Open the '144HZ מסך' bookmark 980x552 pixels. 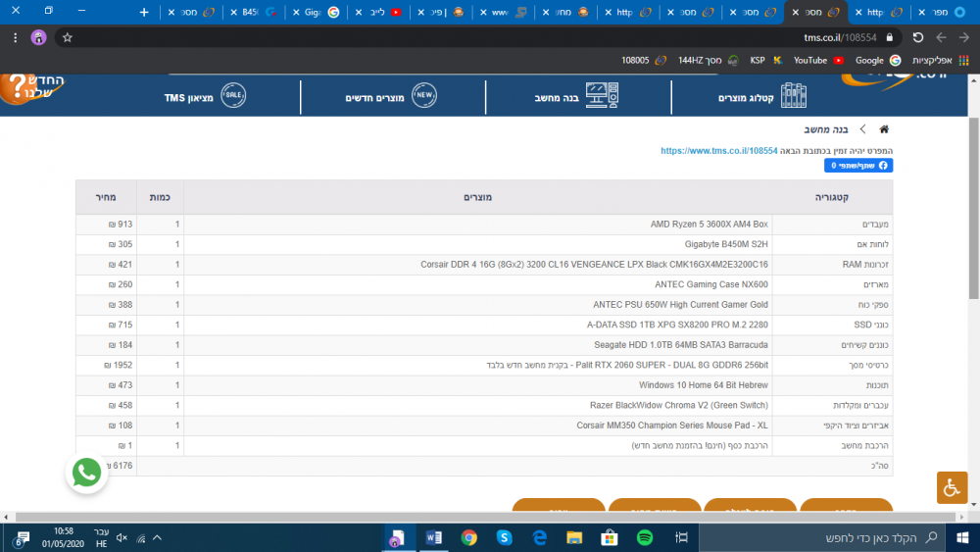(x=708, y=60)
